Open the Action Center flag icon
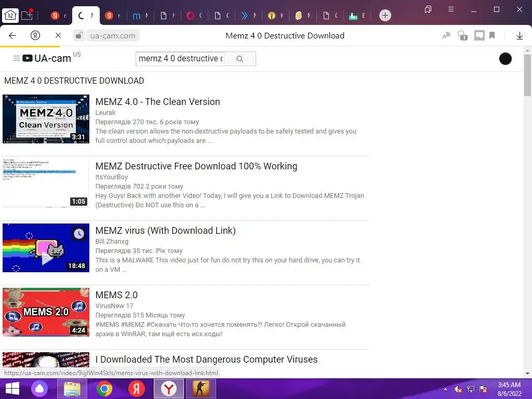 point(483,389)
